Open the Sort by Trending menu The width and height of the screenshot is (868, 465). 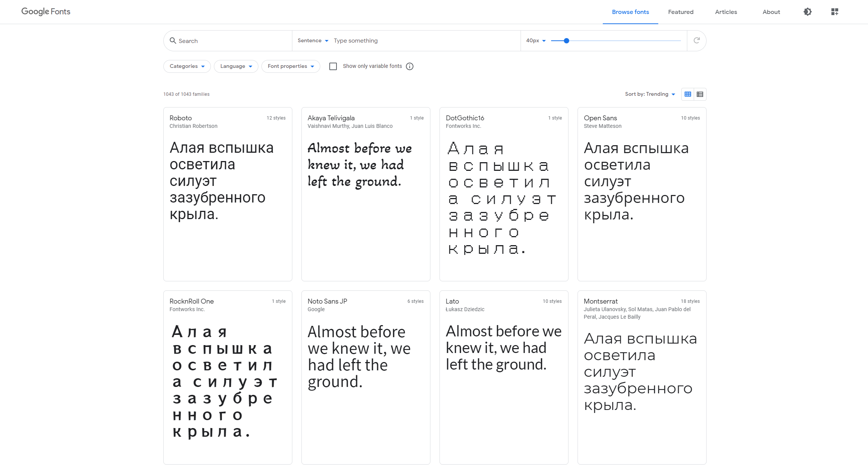pyautogui.click(x=649, y=94)
